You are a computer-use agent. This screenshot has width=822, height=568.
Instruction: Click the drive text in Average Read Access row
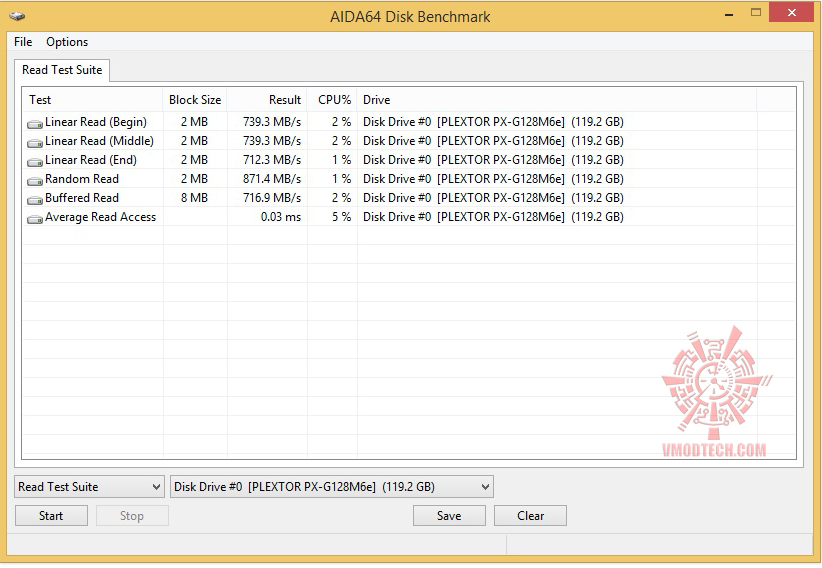pos(493,217)
